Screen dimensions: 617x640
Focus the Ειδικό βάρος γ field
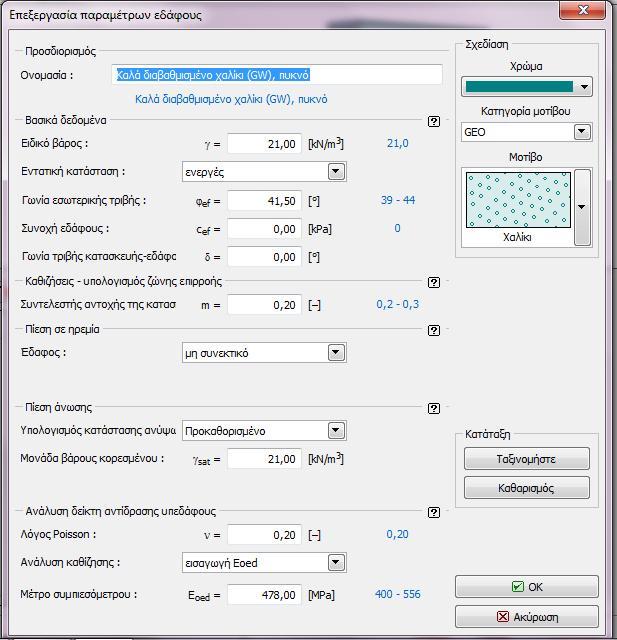coord(264,144)
